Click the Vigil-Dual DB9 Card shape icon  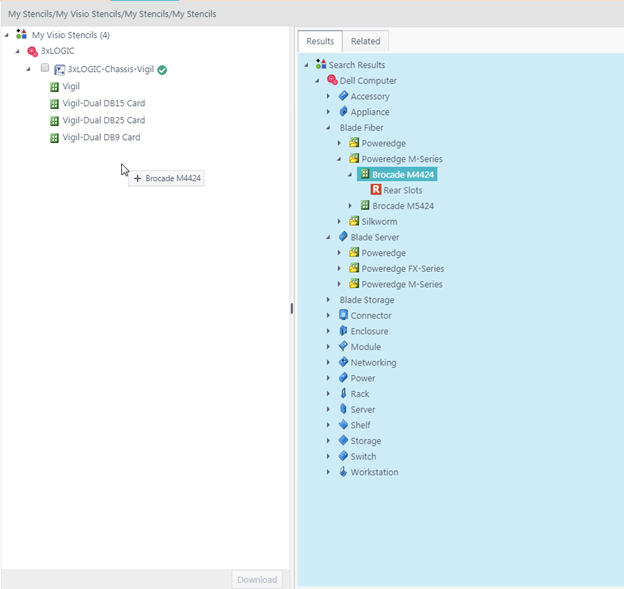pyautogui.click(x=55, y=138)
